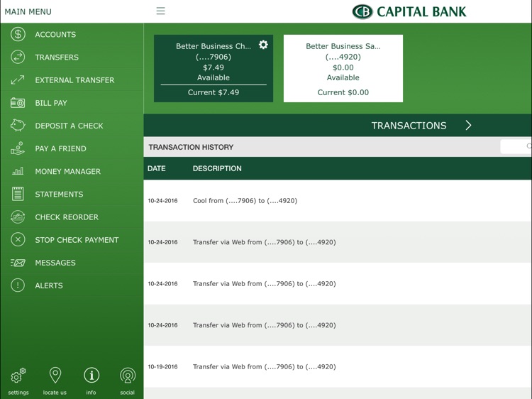Click the locate us label
Image resolution: width=532 pixels, height=399 pixels.
point(55,393)
